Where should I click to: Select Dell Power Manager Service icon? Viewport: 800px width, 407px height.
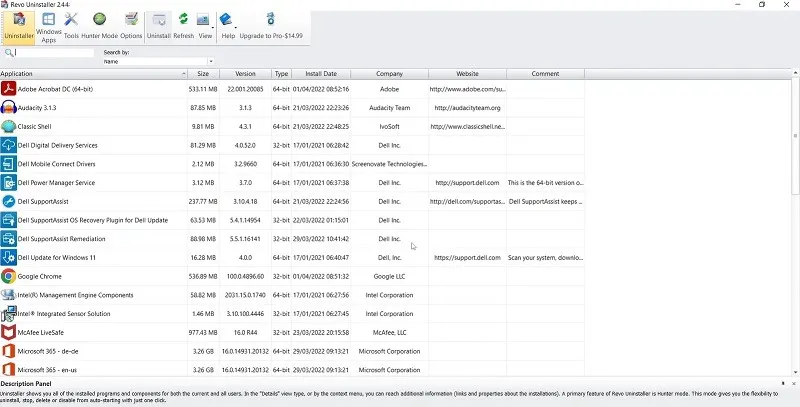(x=9, y=183)
